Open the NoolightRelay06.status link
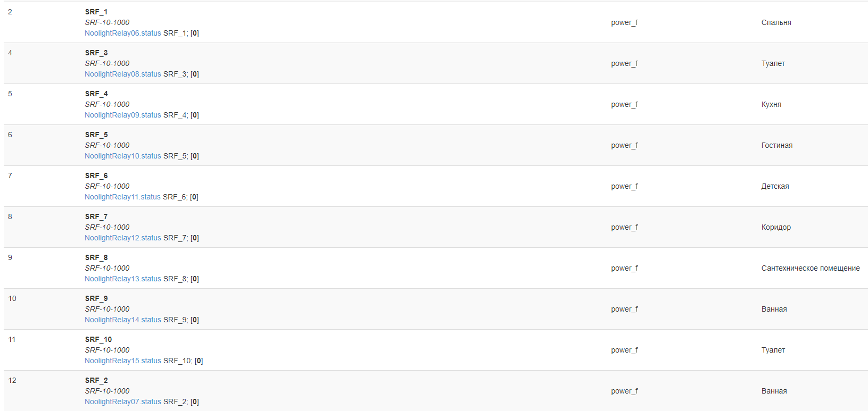The image size is (868, 418). click(122, 33)
